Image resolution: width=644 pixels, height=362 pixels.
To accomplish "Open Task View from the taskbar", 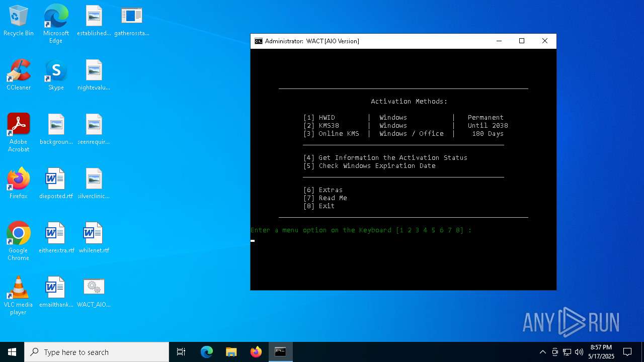I will click(181, 352).
